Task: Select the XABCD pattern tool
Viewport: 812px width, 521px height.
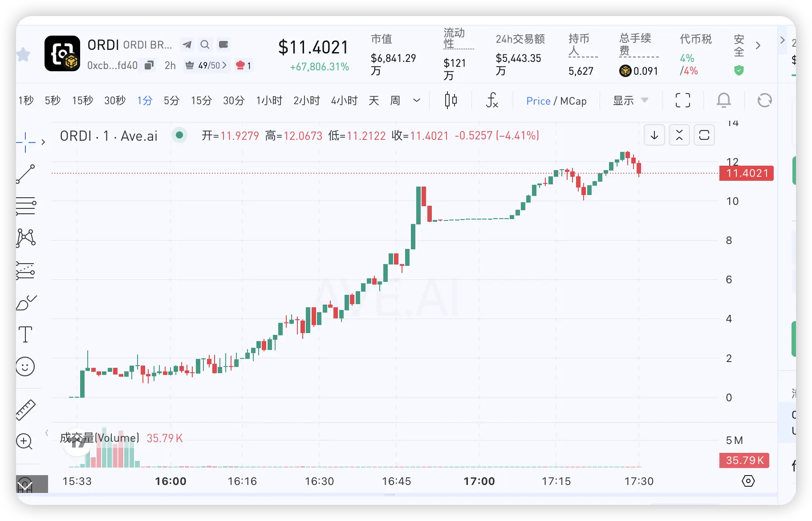Action: pyautogui.click(x=26, y=238)
